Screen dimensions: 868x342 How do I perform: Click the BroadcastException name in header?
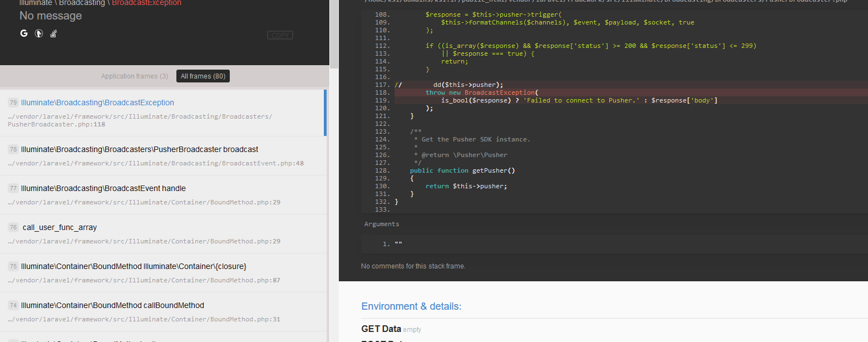(x=146, y=3)
